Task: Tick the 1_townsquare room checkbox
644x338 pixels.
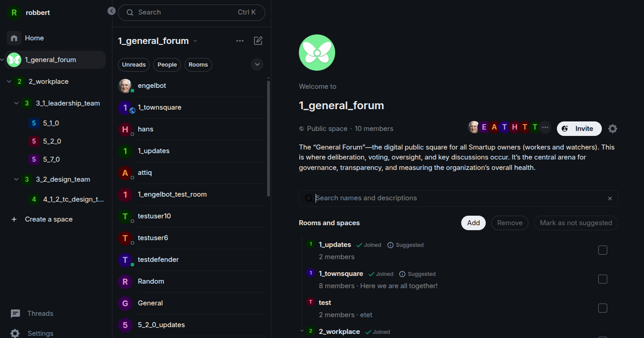Action: point(602,279)
